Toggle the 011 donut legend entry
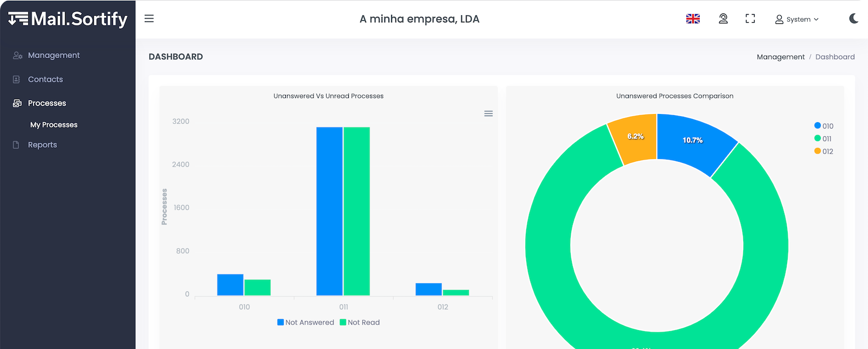The width and height of the screenshot is (868, 349). pyautogui.click(x=823, y=138)
